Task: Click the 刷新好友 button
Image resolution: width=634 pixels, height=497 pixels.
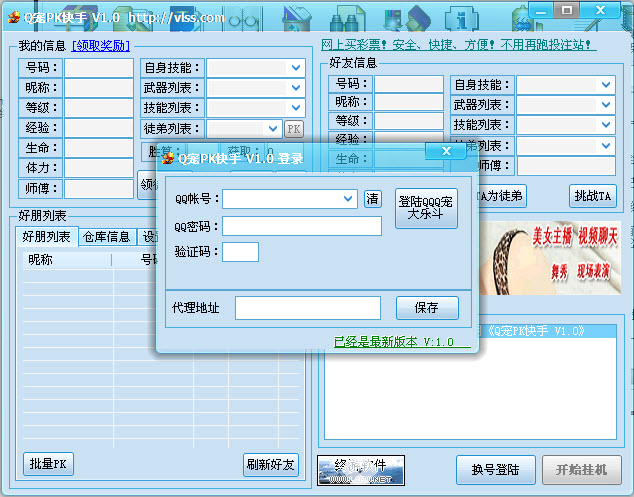Action: pos(271,465)
